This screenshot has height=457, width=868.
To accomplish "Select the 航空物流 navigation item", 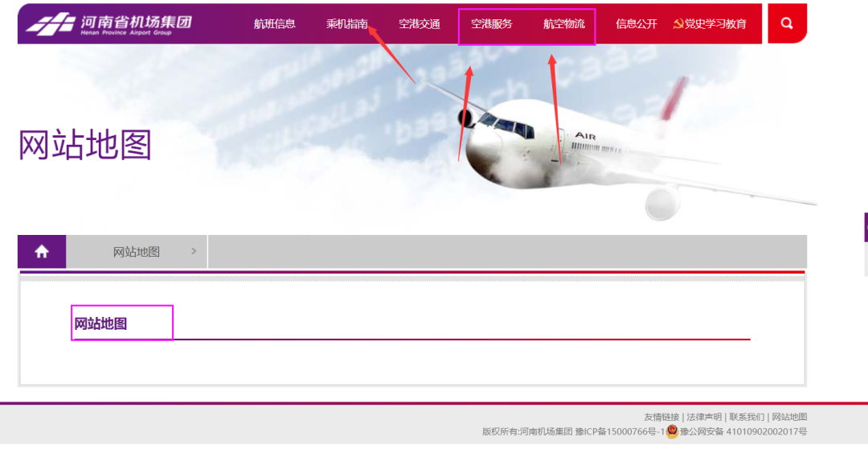I will click(x=564, y=24).
